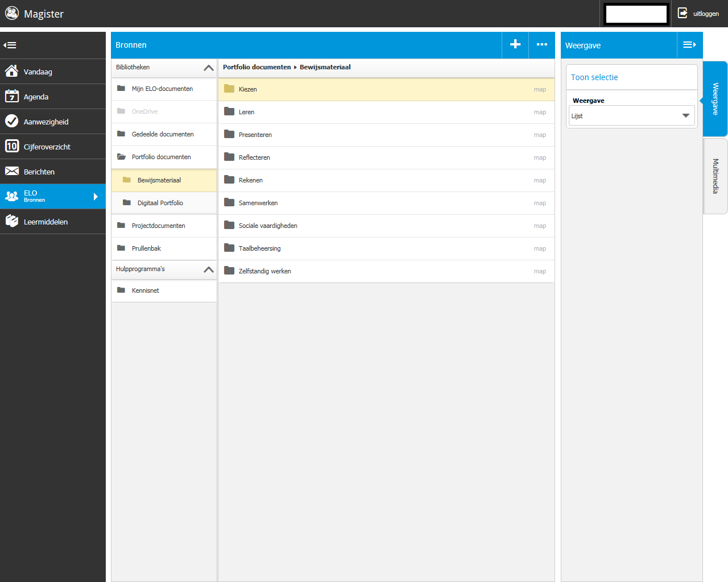Open the Digitaal Portfolio folder
Image resolution: width=728 pixels, height=582 pixels.
(x=160, y=203)
